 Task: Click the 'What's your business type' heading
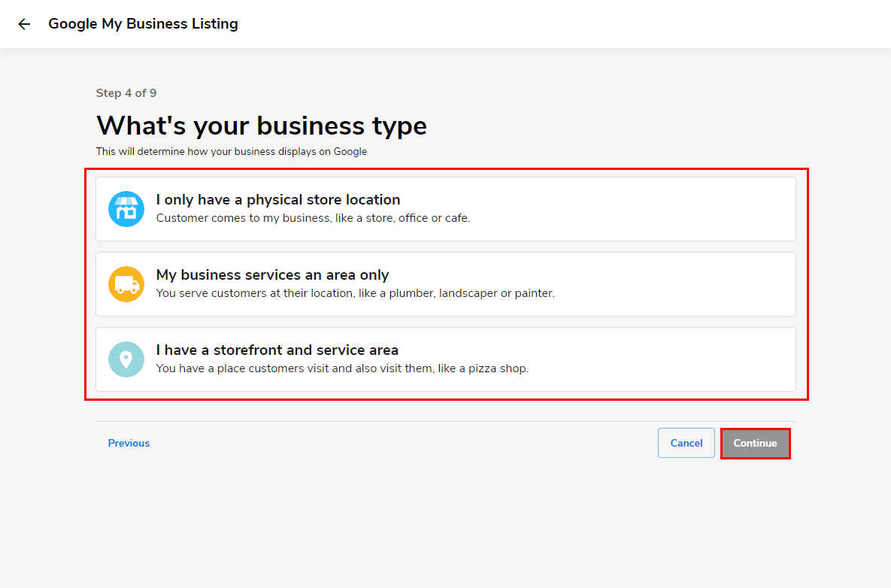tap(262, 126)
